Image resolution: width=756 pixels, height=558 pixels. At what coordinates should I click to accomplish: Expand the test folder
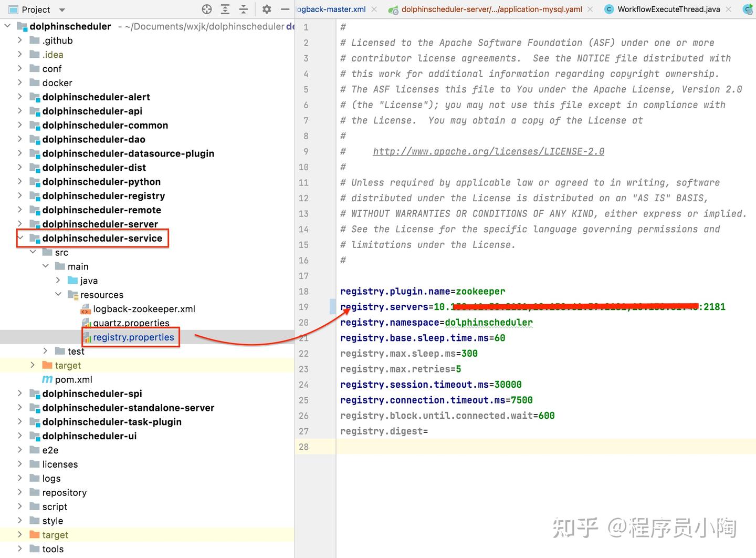(x=45, y=350)
